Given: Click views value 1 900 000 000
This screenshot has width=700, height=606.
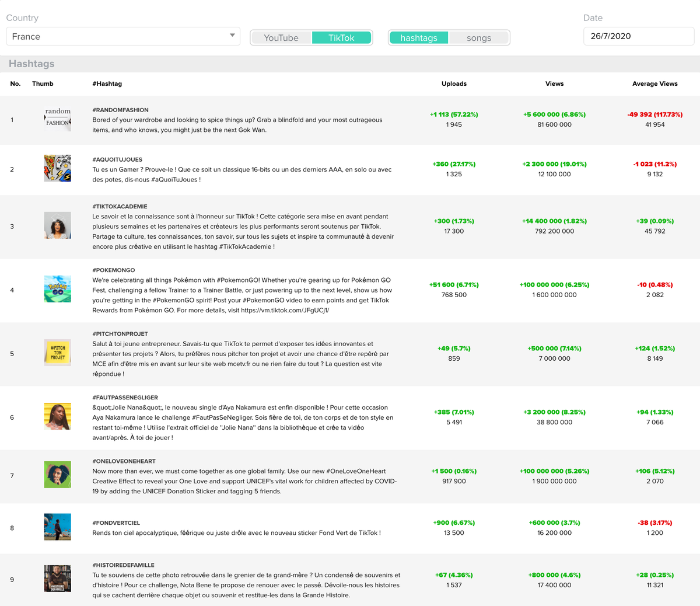Looking at the screenshot, I should (x=554, y=481).
